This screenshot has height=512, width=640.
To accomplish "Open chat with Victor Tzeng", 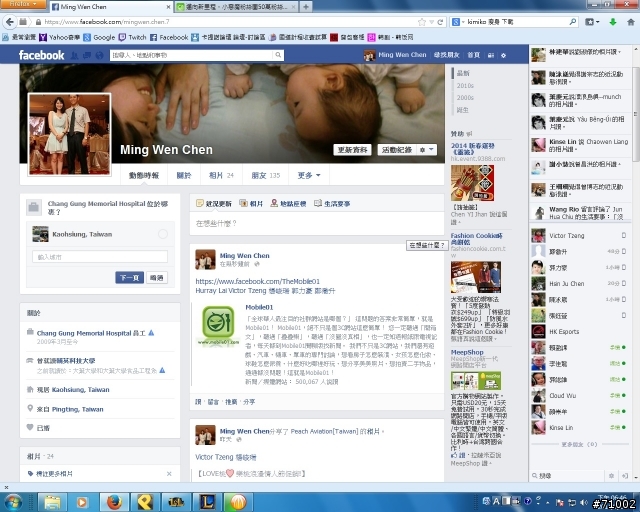I will (x=579, y=236).
